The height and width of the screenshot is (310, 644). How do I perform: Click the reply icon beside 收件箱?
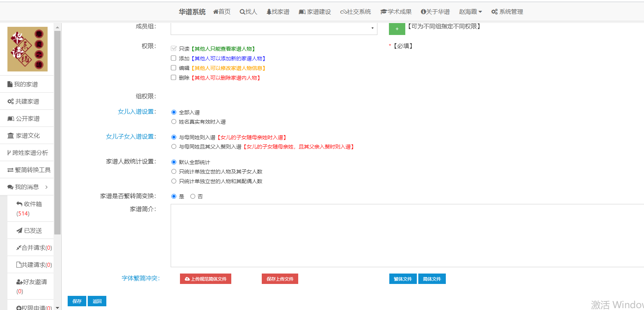click(19, 204)
